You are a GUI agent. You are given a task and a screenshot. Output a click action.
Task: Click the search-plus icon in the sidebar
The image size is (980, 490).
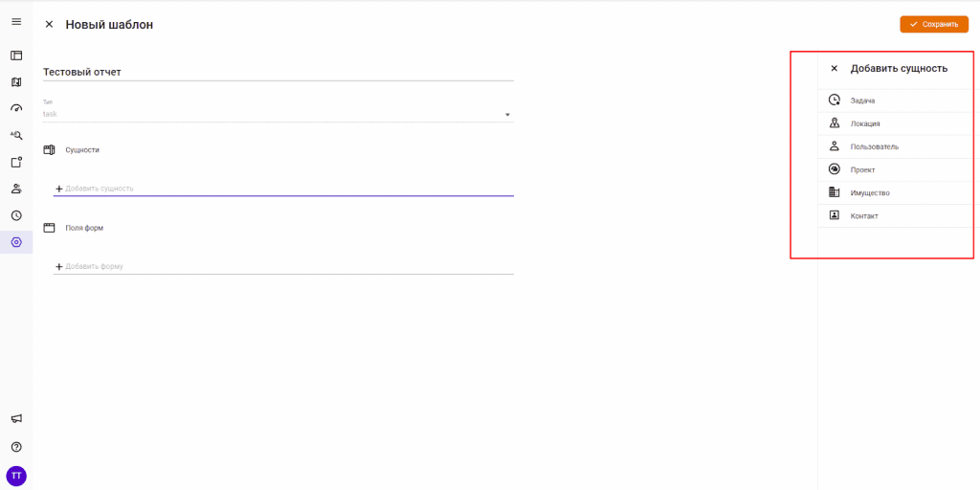[x=16, y=135]
